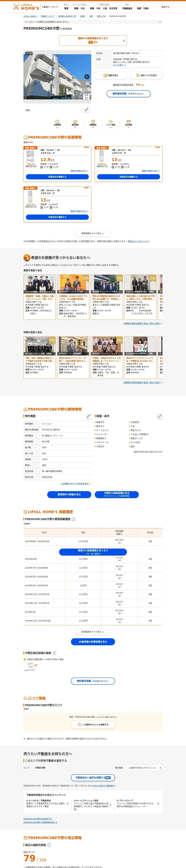This screenshot has height=868, width=186.
Task: Jump to 建物情報 section icon
Action: click(75, 124)
